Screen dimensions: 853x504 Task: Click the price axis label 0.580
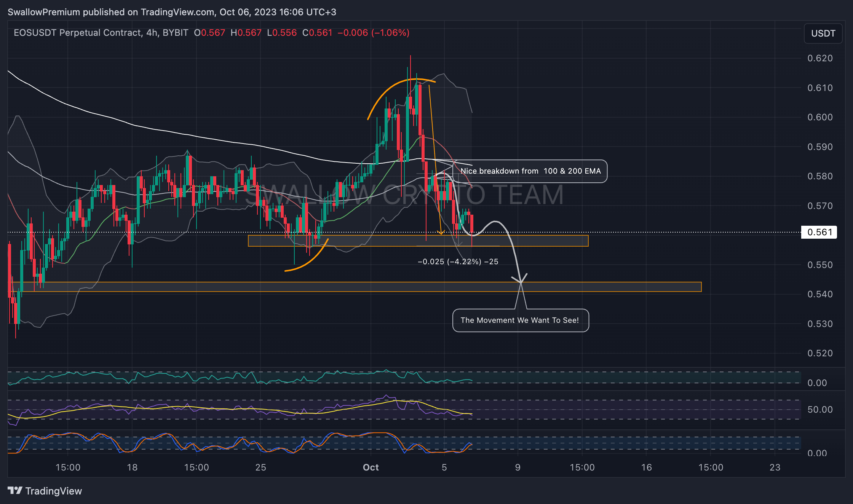pos(820,176)
